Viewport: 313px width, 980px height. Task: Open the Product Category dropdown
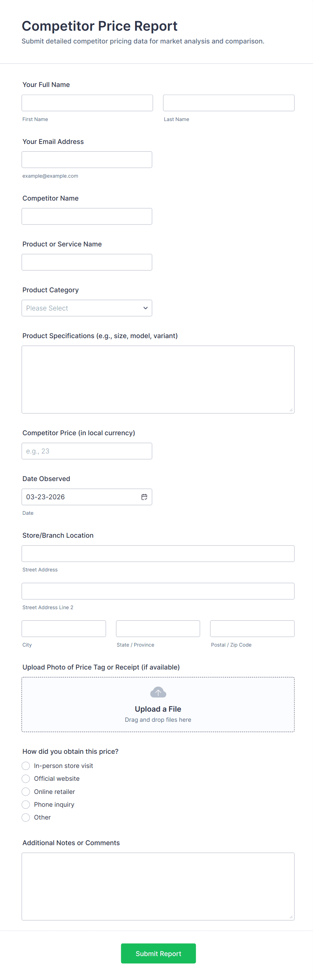pyautogui.click(x=87, y=308)
